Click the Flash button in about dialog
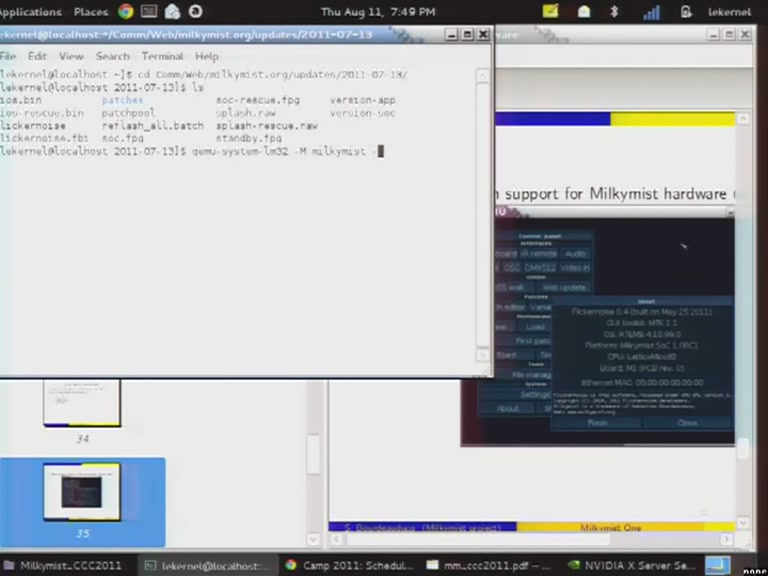Viewport: 768px width, 576px height. pyautogui.click(x=597, y=423)
